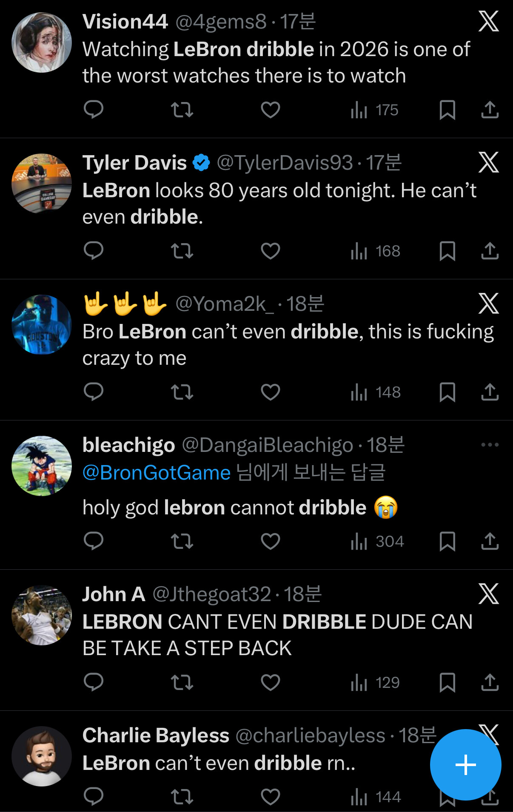Like Vision44's tweet about LeBron
Viewport: 513px width, 812px height.
(271, 110)
